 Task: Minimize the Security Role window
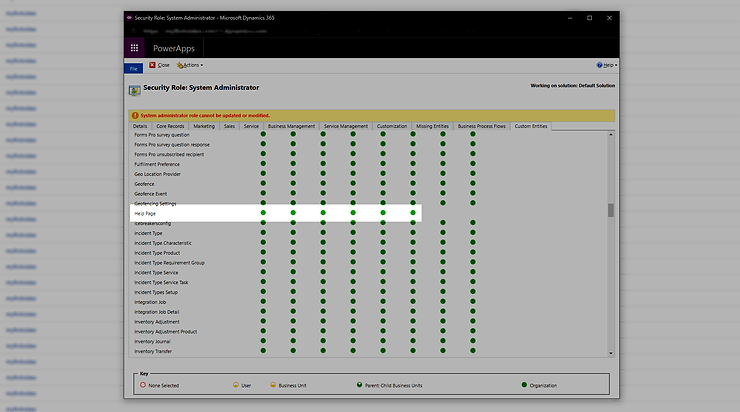click(x=570, y=18)
